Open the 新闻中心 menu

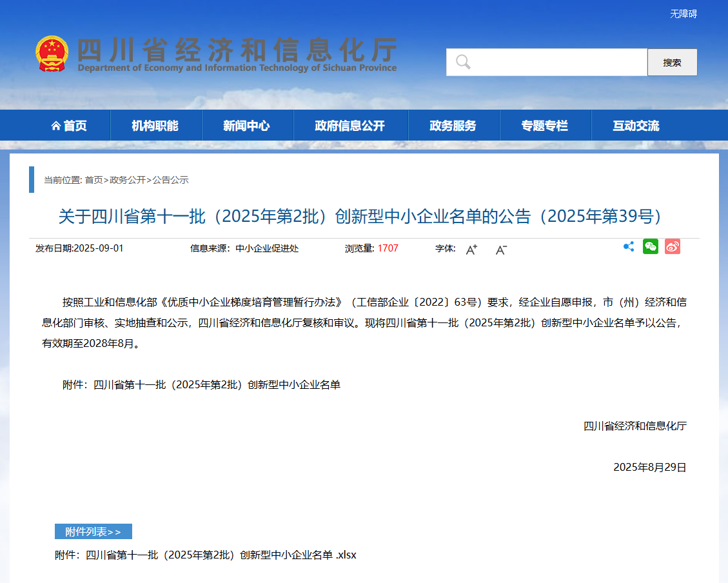248,125
